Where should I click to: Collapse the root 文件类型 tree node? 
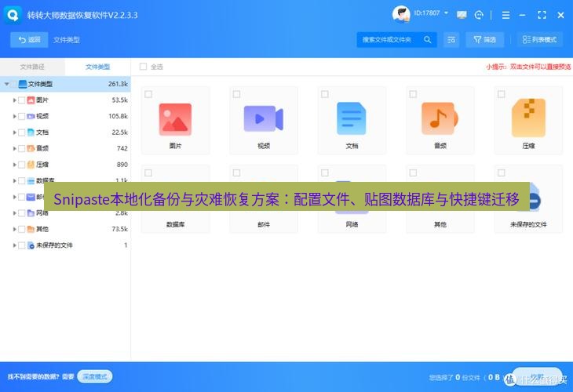coord(6,84)
